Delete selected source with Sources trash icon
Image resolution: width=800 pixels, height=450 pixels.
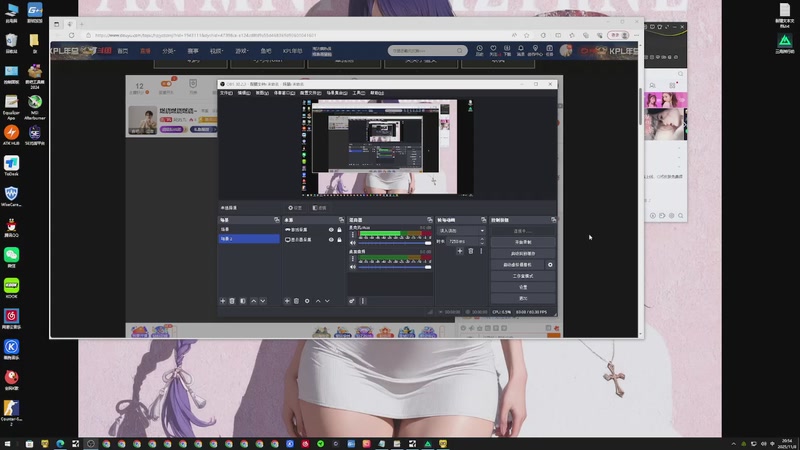(296, 301)
